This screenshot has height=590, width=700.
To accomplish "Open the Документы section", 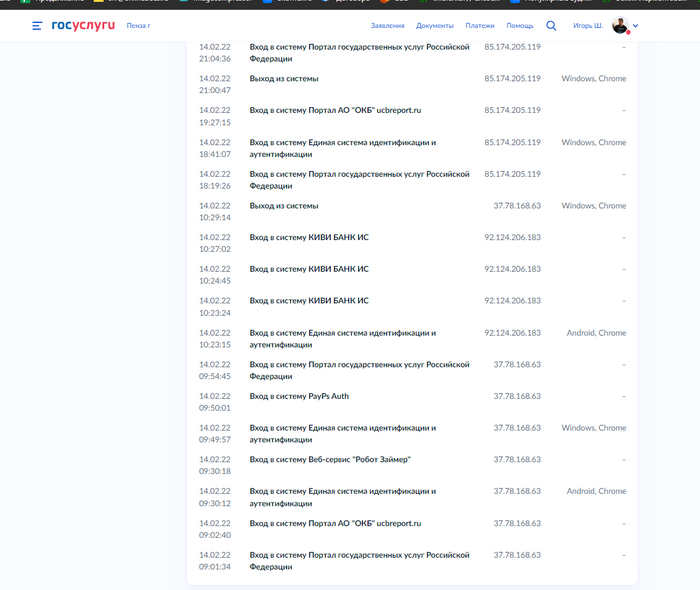I will pyautogui.click(x=435, y=26).
